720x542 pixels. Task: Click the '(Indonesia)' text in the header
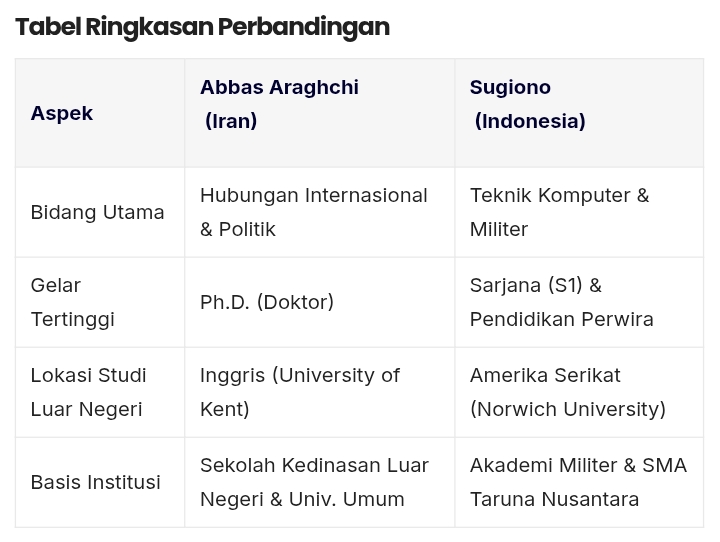click(530, 121)
